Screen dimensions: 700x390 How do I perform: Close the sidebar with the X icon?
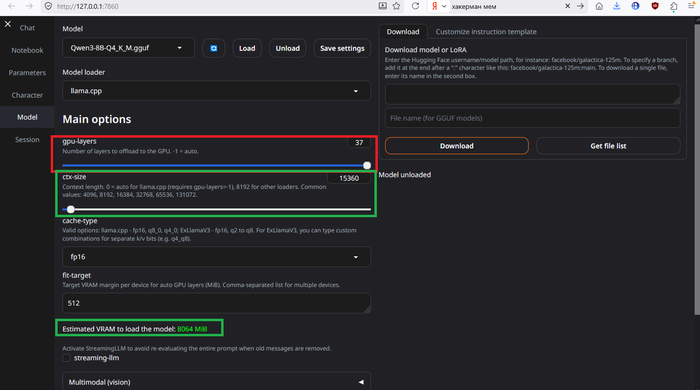point(8,24)
